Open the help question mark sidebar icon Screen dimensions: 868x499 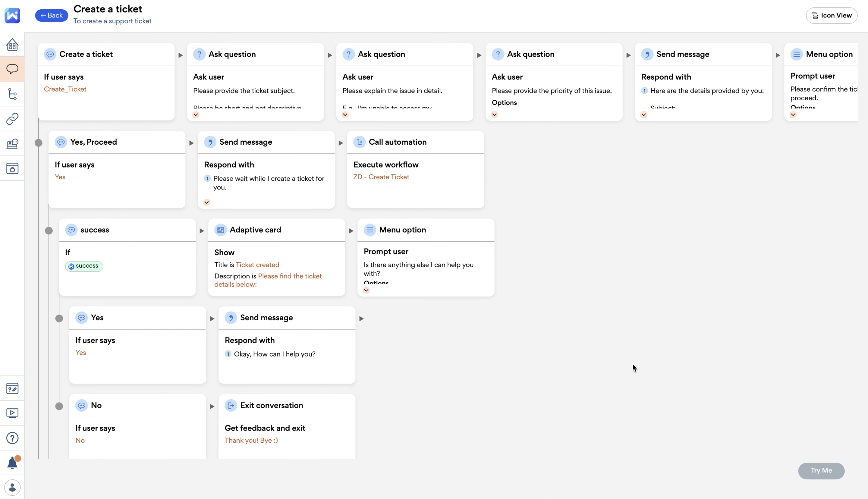click(12, 438)
